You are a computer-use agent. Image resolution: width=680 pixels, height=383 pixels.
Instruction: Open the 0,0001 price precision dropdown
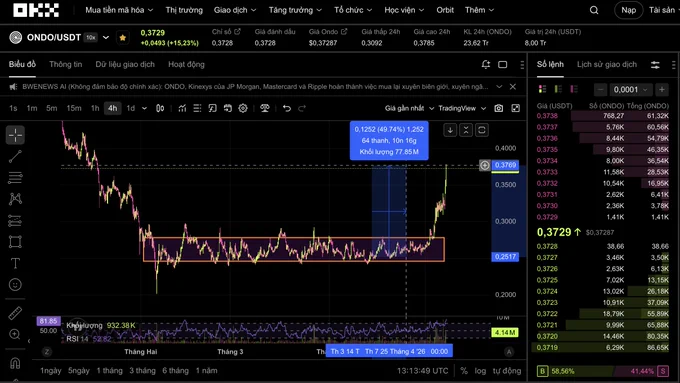[630, 90]
